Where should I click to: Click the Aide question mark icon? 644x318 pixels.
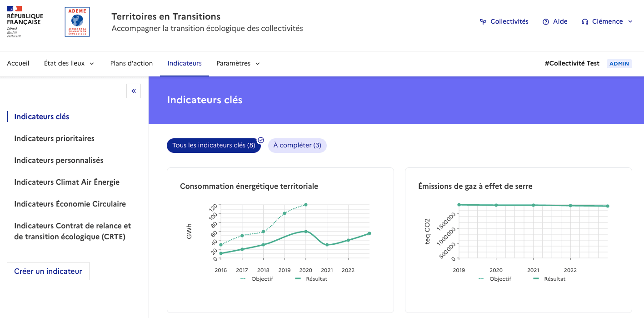point(546,22)
